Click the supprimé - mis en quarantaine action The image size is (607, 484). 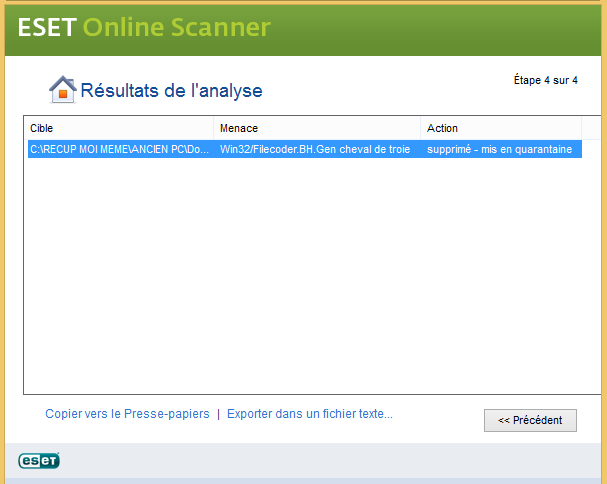point(499,149)
